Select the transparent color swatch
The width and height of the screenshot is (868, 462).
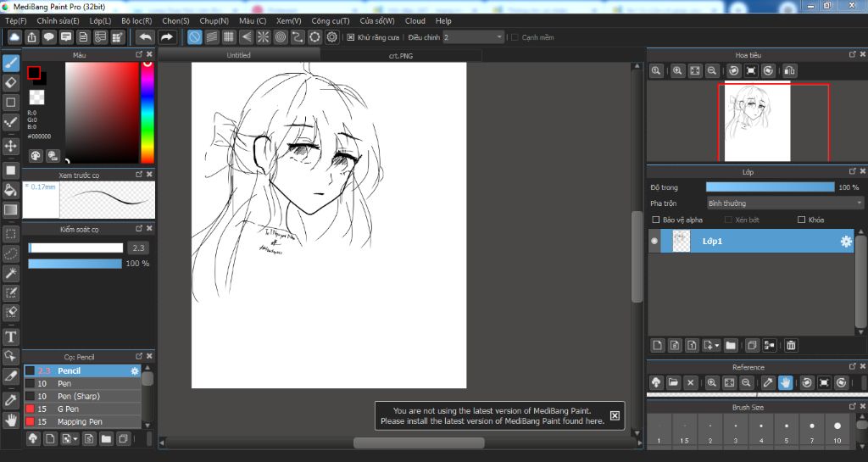tap(37, 97)
